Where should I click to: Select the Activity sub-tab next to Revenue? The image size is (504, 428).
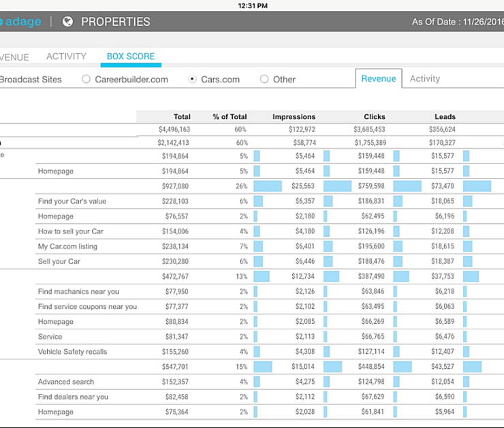[x=424, y=79]
